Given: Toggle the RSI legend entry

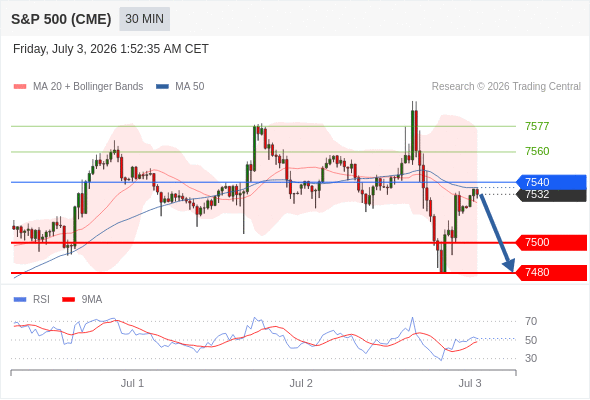Looking at the screenshot, I should 32,300.
